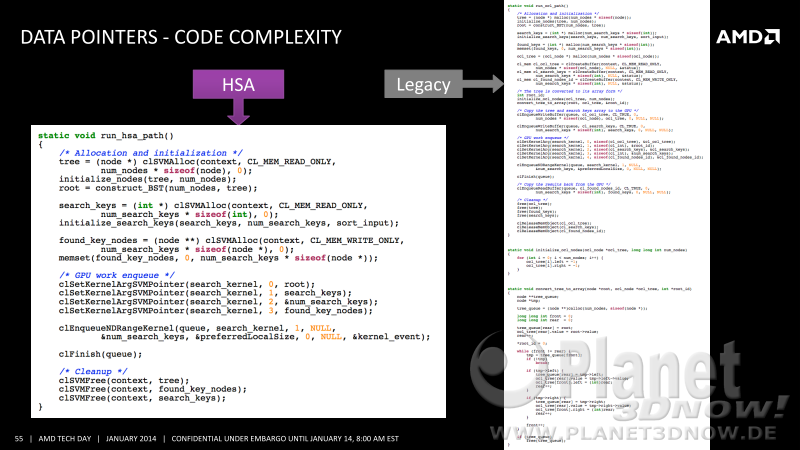Click the 'tree = (node *) clSVMAlloc' line
The width and height of the screenshot is (800, 450).
point(197,162)
